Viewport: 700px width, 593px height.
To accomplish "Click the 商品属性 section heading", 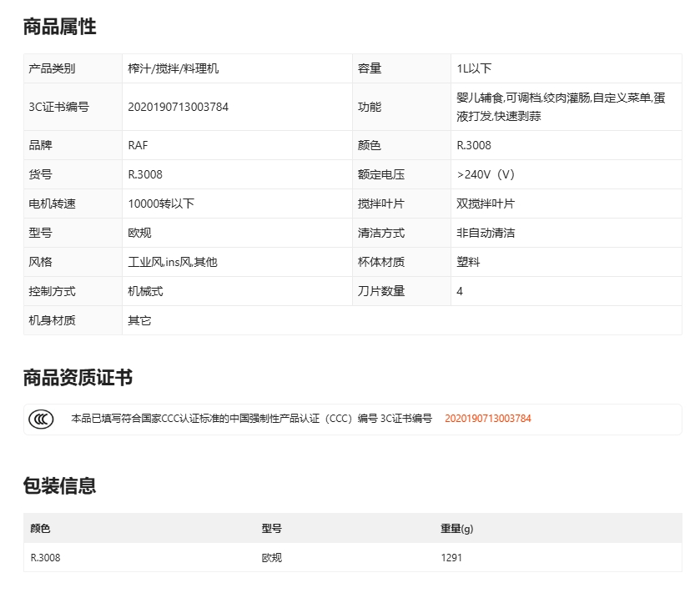I will [59, 27].
